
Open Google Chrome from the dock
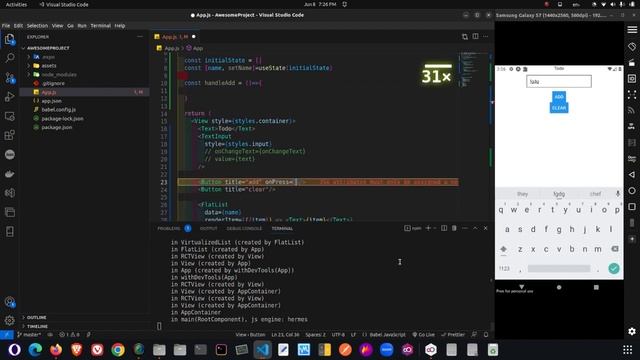point(118,349)
